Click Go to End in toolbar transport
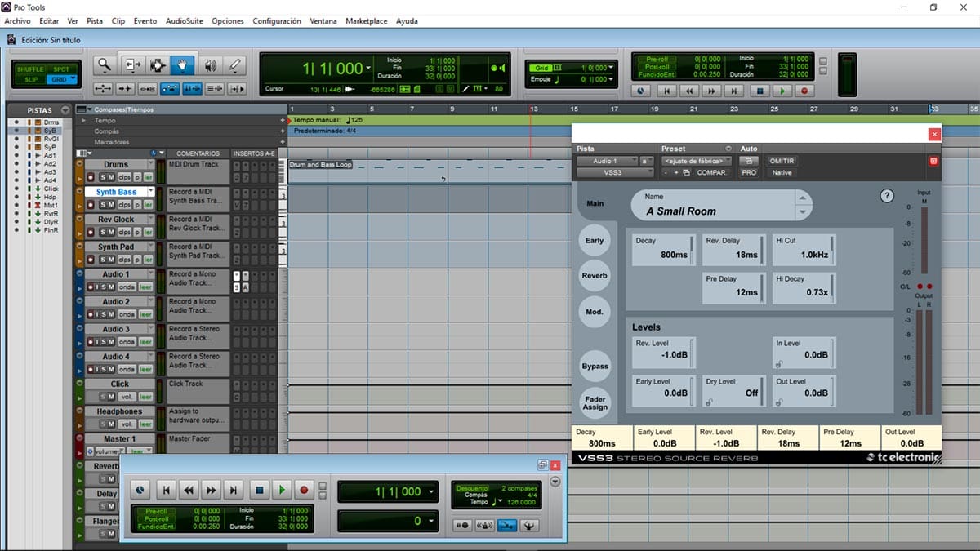 [734, 91]
